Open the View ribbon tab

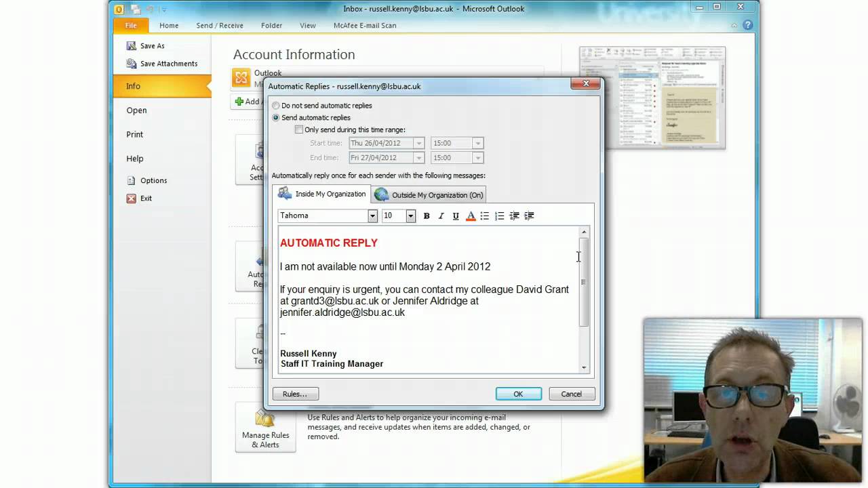(x=308, y=25)
